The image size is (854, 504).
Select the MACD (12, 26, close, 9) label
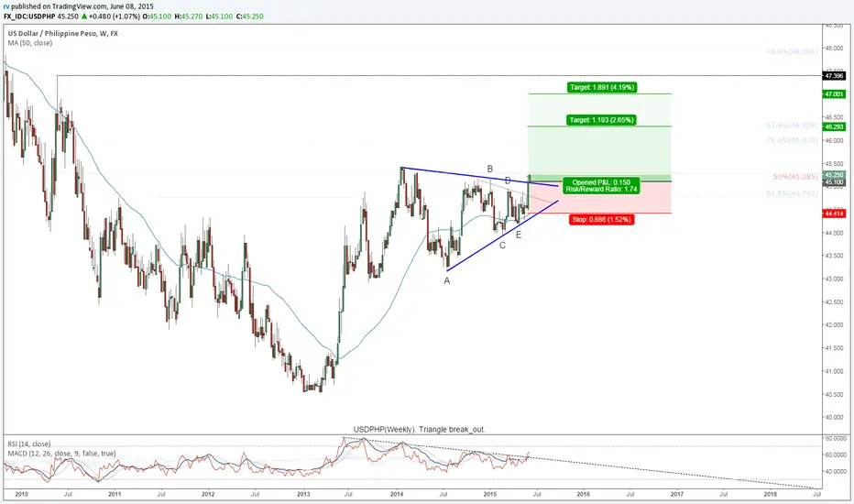[61, 454]
